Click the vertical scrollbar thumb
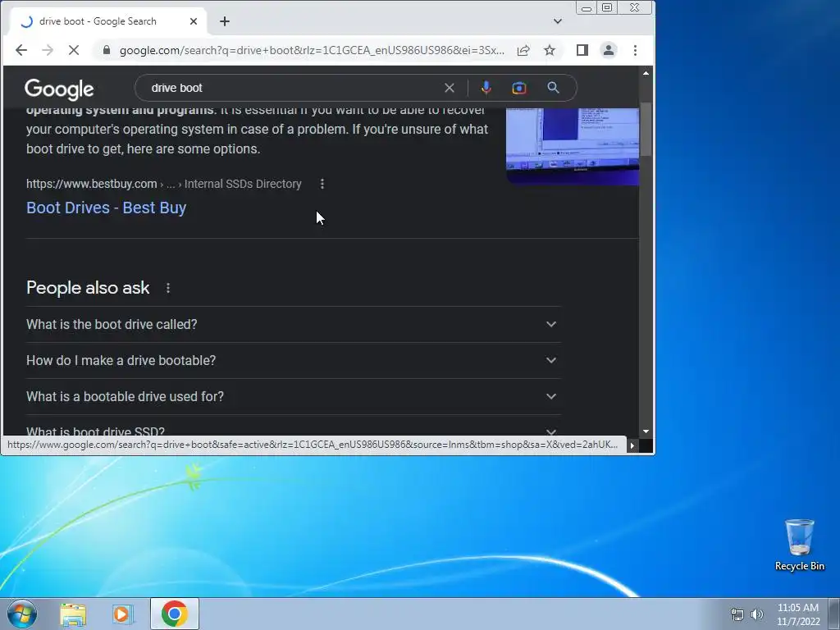840x630 pixels. click(646, 129)
